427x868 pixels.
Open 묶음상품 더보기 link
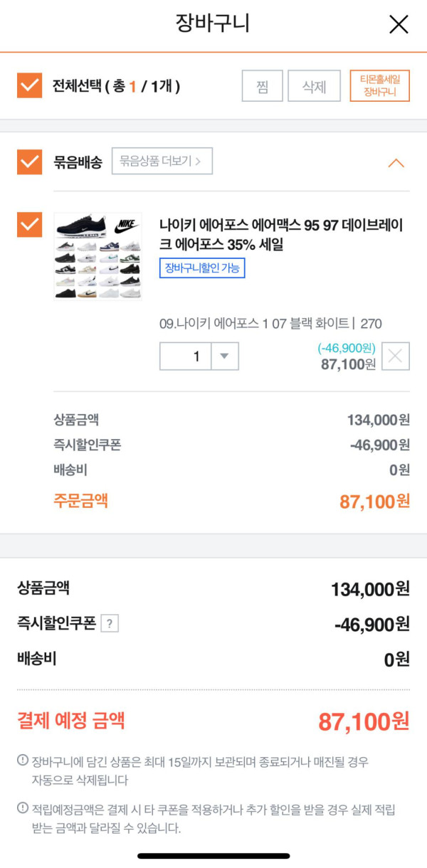[162, 162]
